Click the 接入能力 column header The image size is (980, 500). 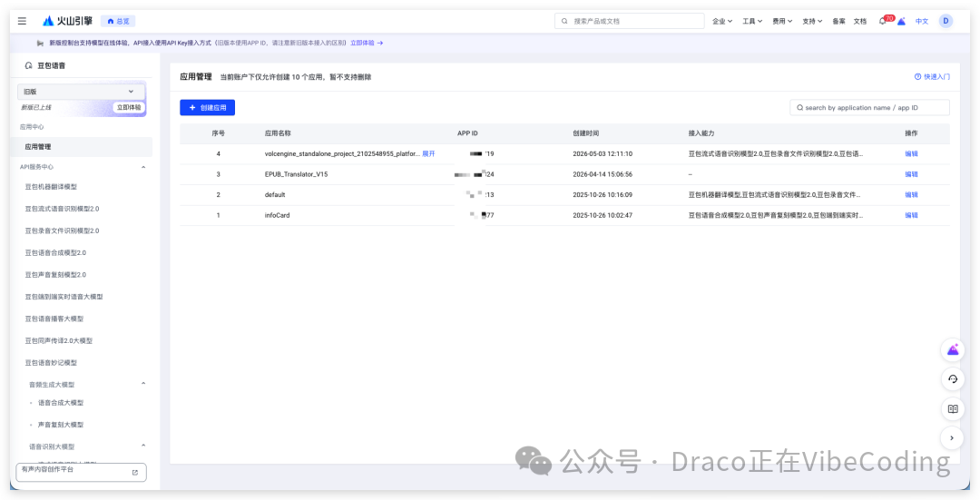(x=701, y=133)
